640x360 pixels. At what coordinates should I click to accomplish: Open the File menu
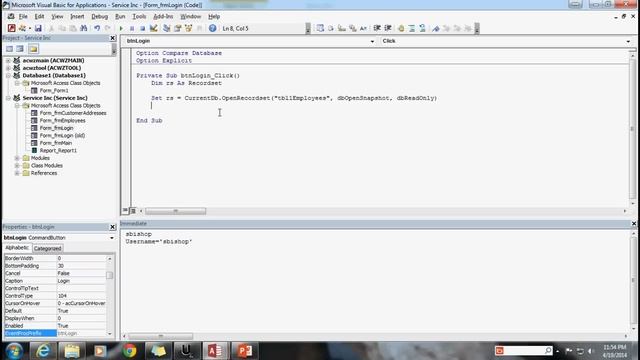click(x=23, y=16)
